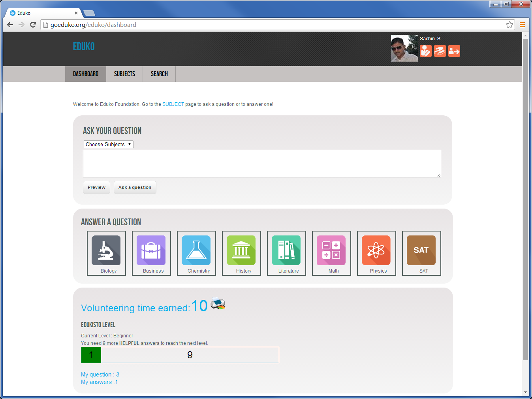Go to the DASHBOARD tab
Screen dimensions: 532x399
pyautogui.click(x=86, y=74)
